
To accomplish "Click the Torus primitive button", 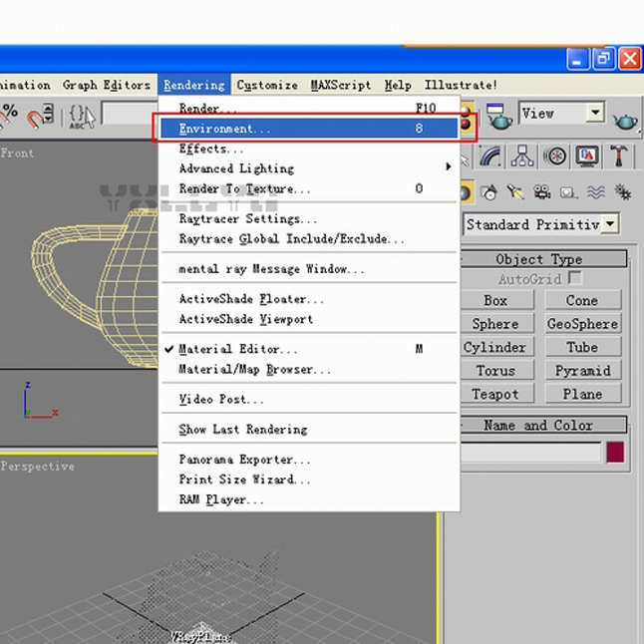I will coord(497,371).
